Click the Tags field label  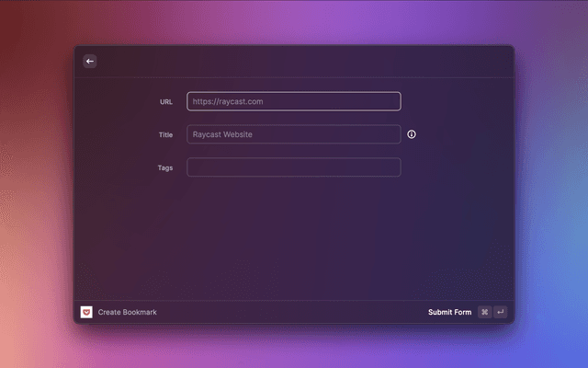164,168
